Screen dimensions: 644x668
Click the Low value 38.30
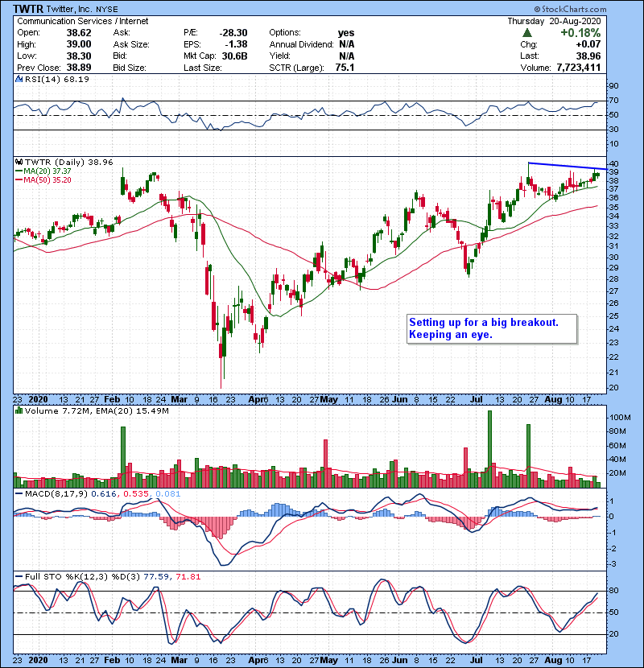78,56
